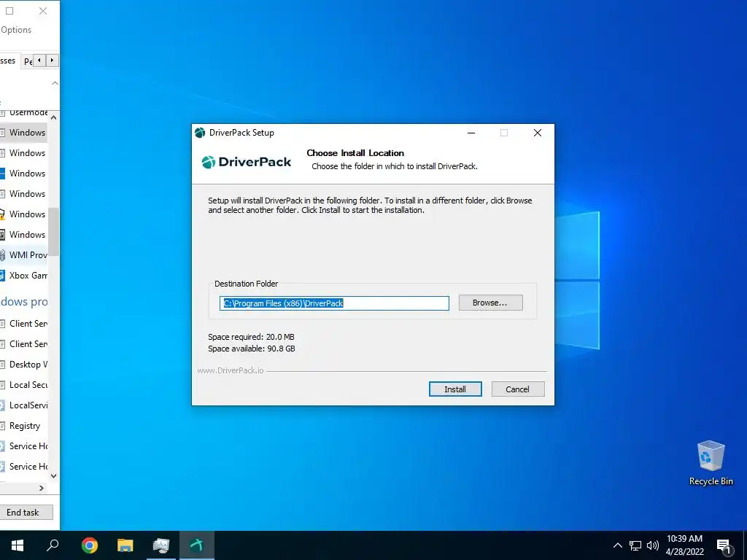Click the vertical scrollbar thumb in Task Manager
747x560 pixels.
tap(54, 232)
